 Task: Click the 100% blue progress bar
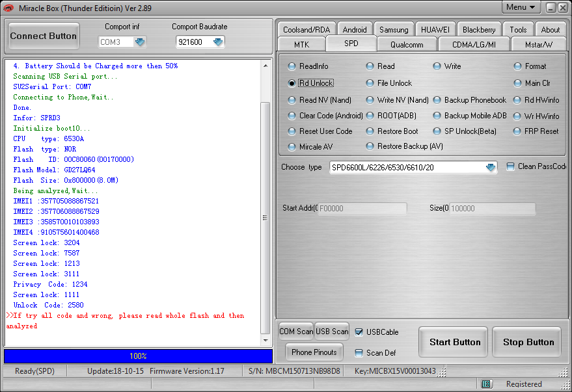pyautogui.click(x=138, y=356)
